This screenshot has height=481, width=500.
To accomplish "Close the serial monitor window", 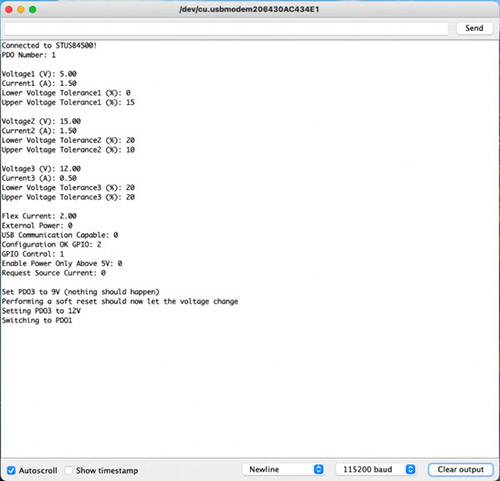I will click(x=9, y=9).
